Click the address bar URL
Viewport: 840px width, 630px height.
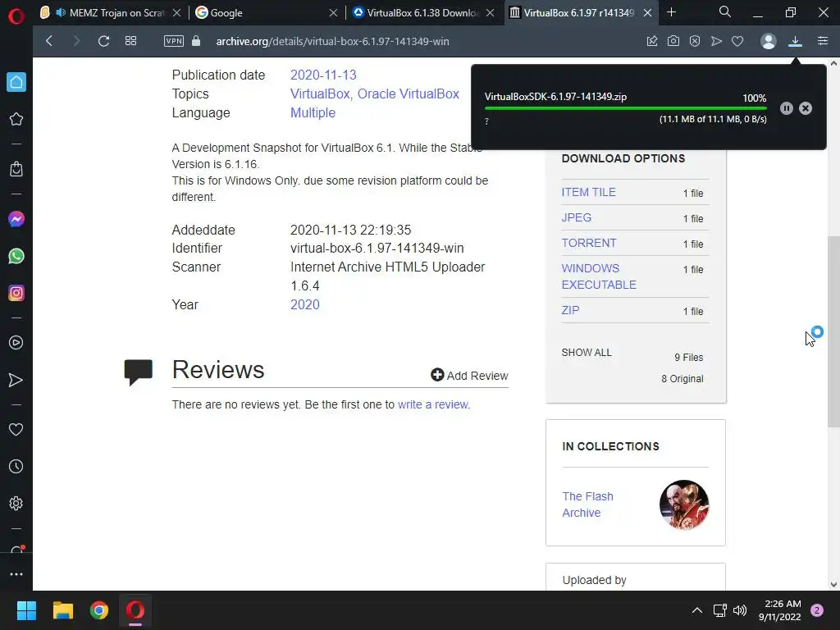pyautogui.click(x=333, y=41)
